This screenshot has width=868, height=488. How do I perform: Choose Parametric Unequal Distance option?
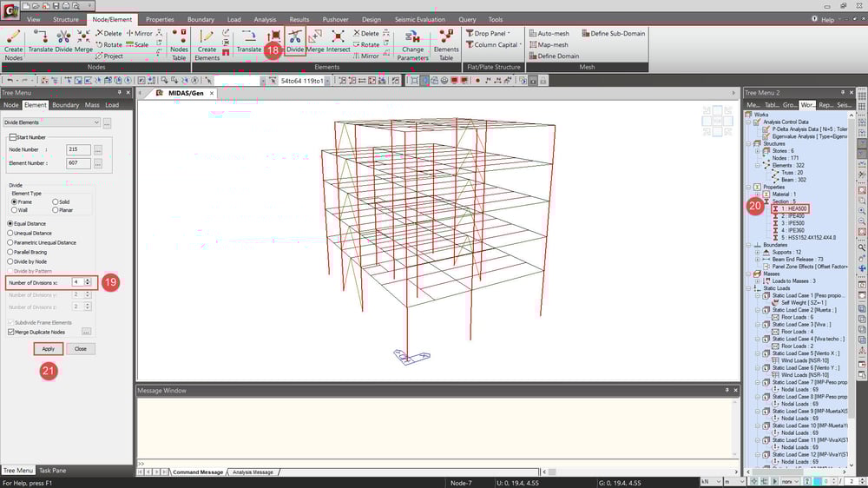pos(10,242)
